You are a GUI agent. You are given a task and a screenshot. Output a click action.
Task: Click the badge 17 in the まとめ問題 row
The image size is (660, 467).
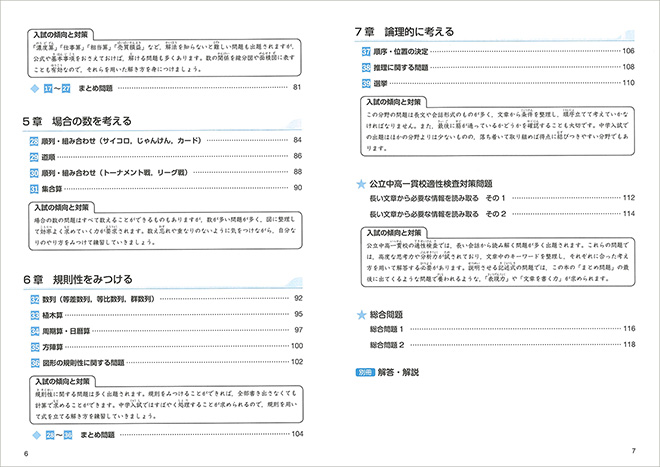click(x=48, y=88)
